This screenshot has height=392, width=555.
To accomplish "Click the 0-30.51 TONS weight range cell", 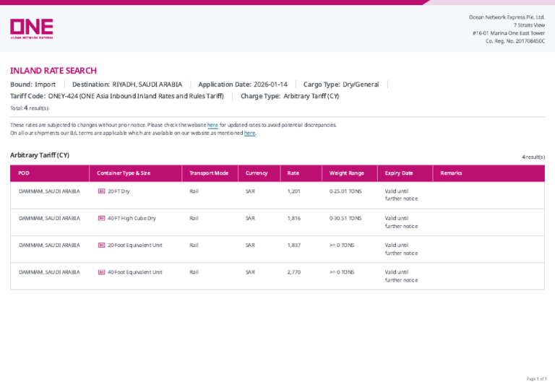I will pos(345,219).
